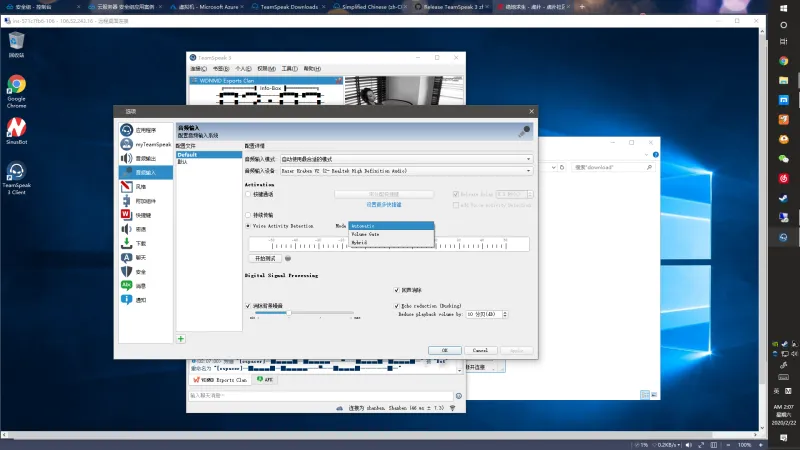Click Steam icon in right taskbar

pyautogui.click(x=784, y=198)
